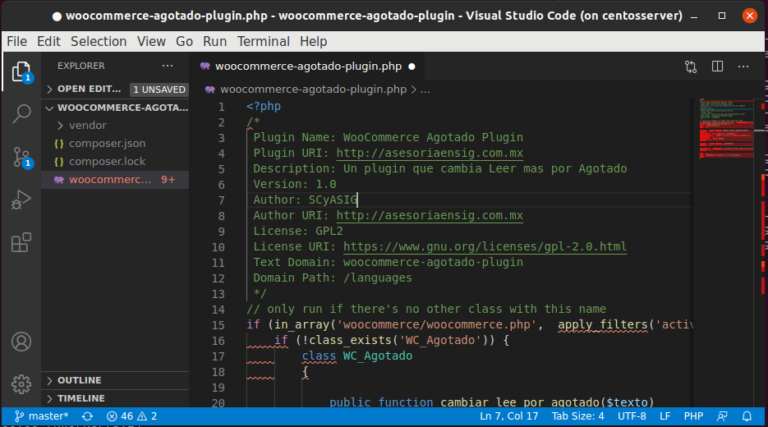Click the unsaved dot on editor tab

(412, 67)
